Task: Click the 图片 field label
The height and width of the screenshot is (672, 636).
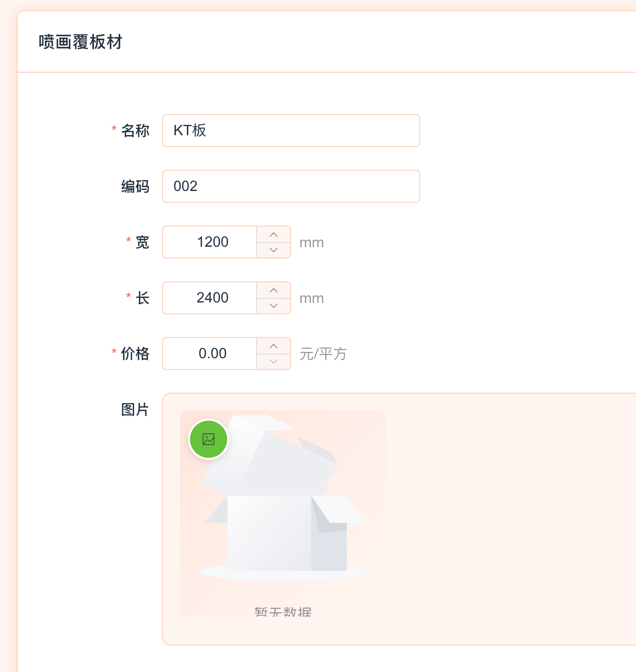Action: click(x=135, y=410)
